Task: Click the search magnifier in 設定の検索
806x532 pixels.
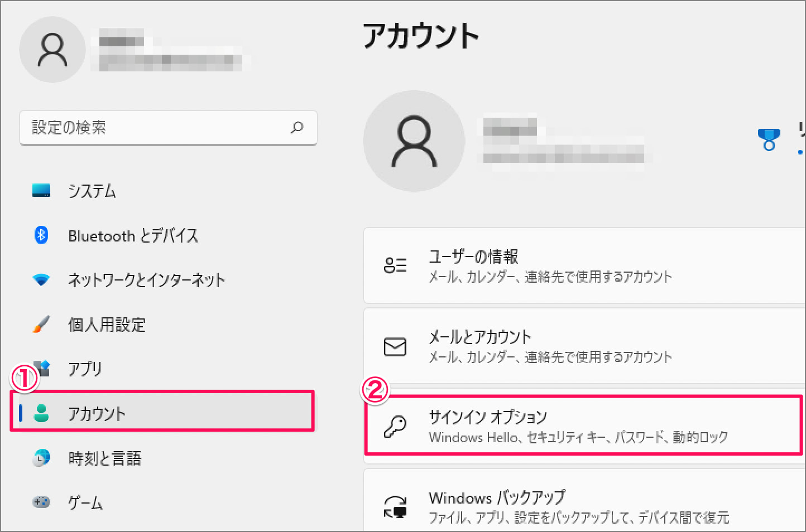Action: (x=297, y=128)
